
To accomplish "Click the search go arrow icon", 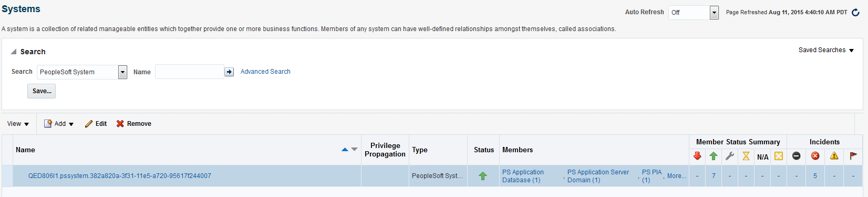I will tap(229, 72).
